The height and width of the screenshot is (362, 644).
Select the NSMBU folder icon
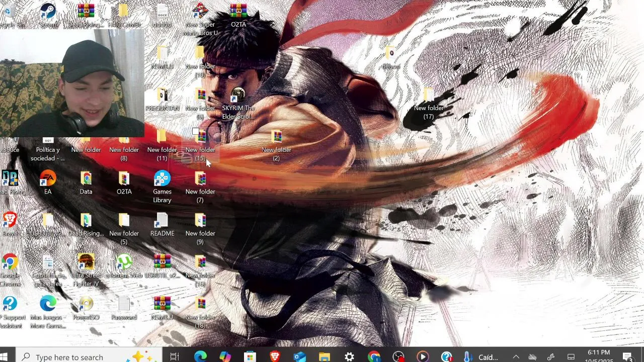coord(162,57)
